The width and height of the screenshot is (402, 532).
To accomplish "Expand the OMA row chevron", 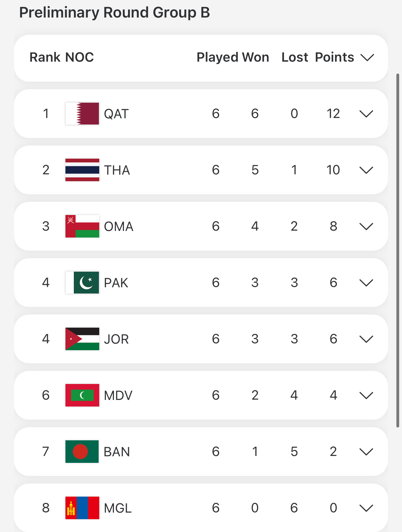I will [x=366, y=227].
